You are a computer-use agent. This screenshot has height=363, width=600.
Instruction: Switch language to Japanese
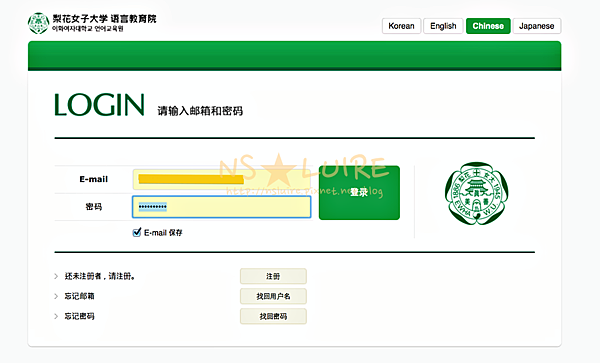coord(536,26)
